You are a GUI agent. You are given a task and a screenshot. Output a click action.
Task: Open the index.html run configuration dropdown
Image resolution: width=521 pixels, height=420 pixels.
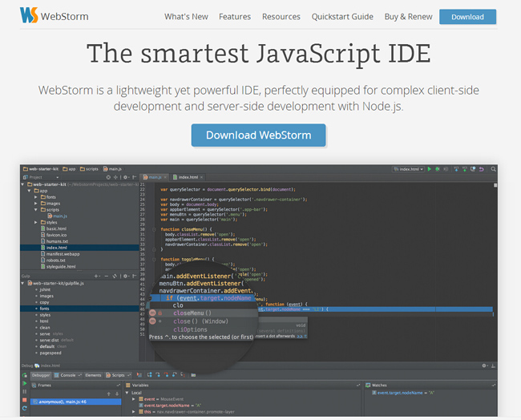(x=408, y=169)
